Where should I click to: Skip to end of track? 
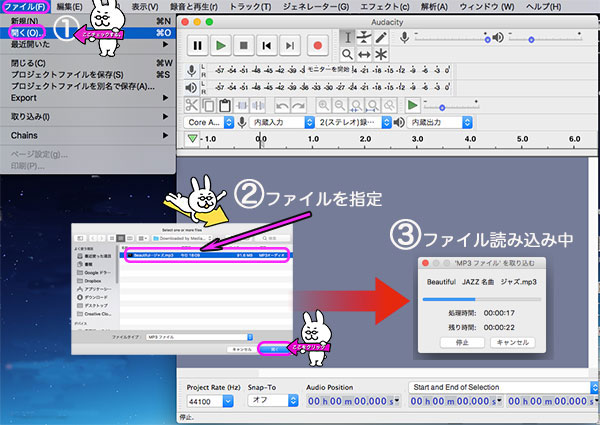tap(290, 46)
